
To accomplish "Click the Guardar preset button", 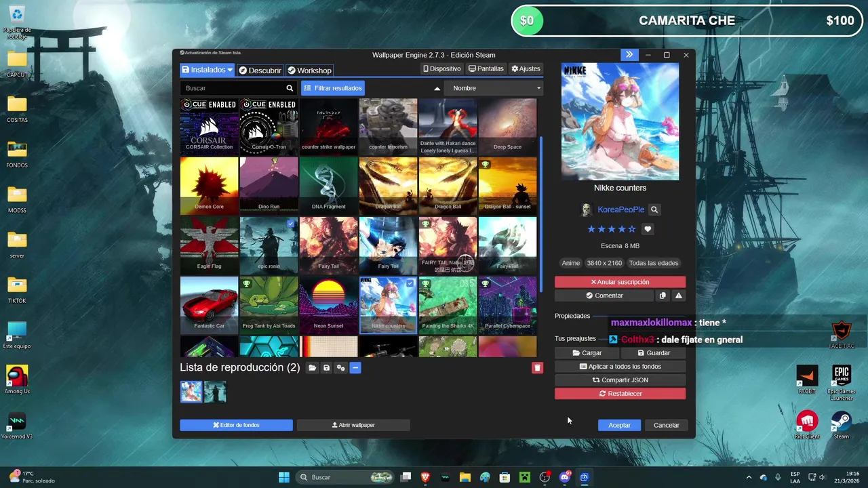I will tap(654, 353).
